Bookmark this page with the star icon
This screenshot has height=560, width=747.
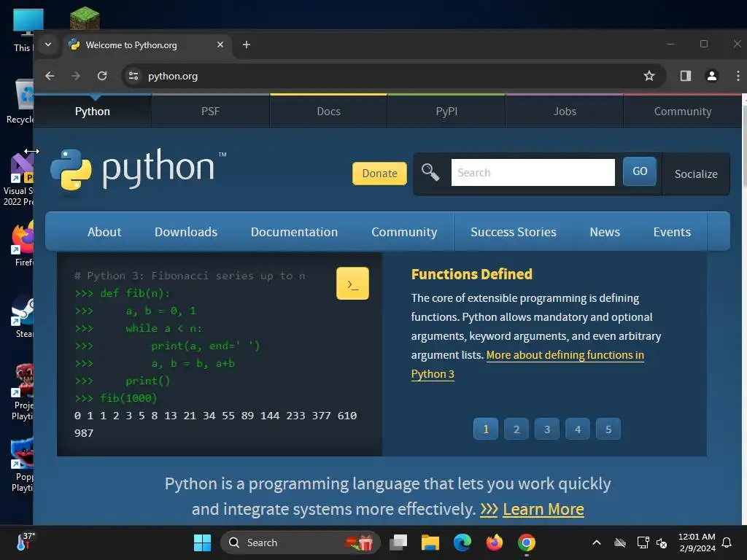[649, 76]
